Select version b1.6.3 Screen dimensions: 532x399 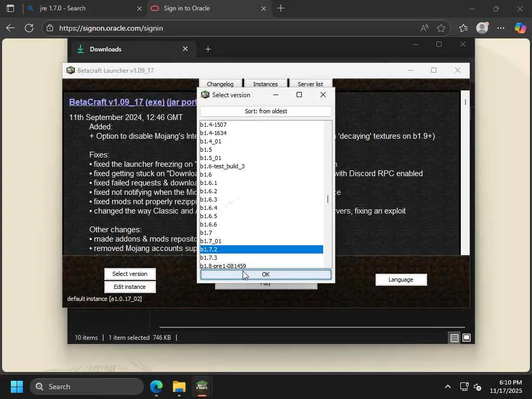pos(261,199)
